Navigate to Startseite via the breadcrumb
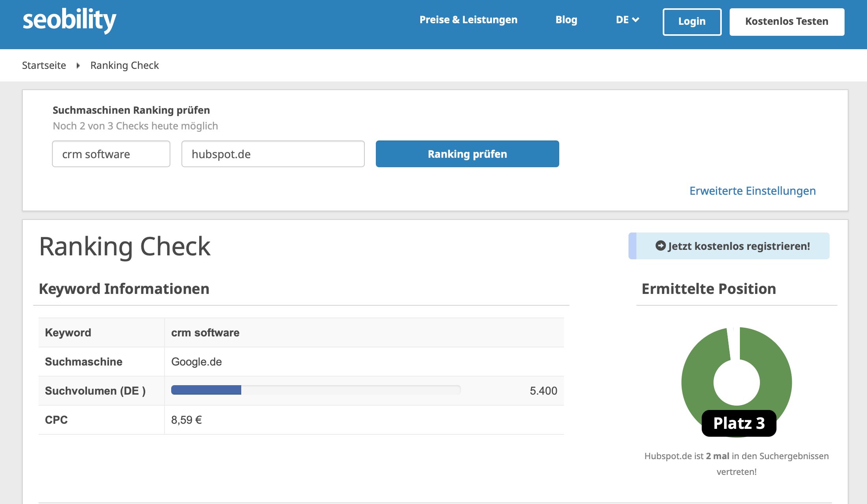Viewport: 867px width, 504px height. (44, 65)
